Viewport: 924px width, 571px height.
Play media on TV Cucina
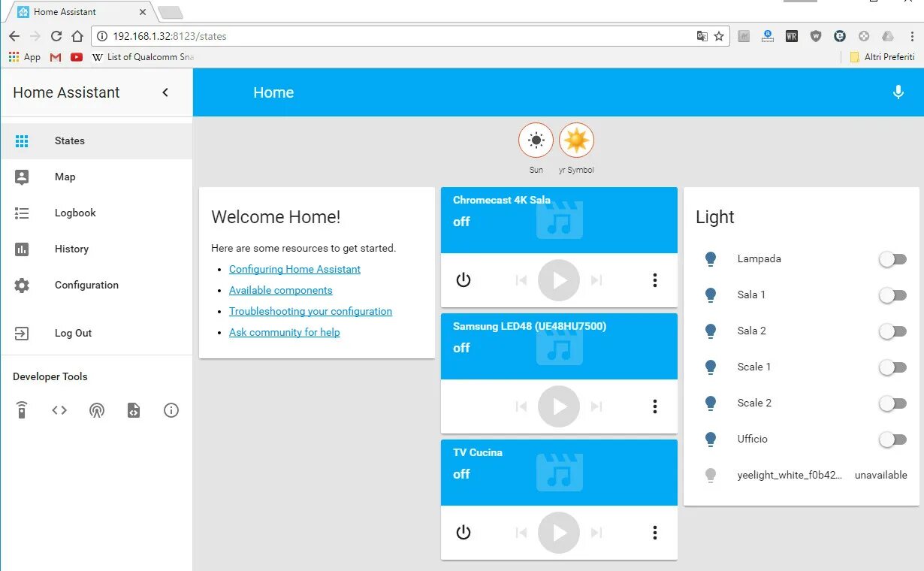559,533
